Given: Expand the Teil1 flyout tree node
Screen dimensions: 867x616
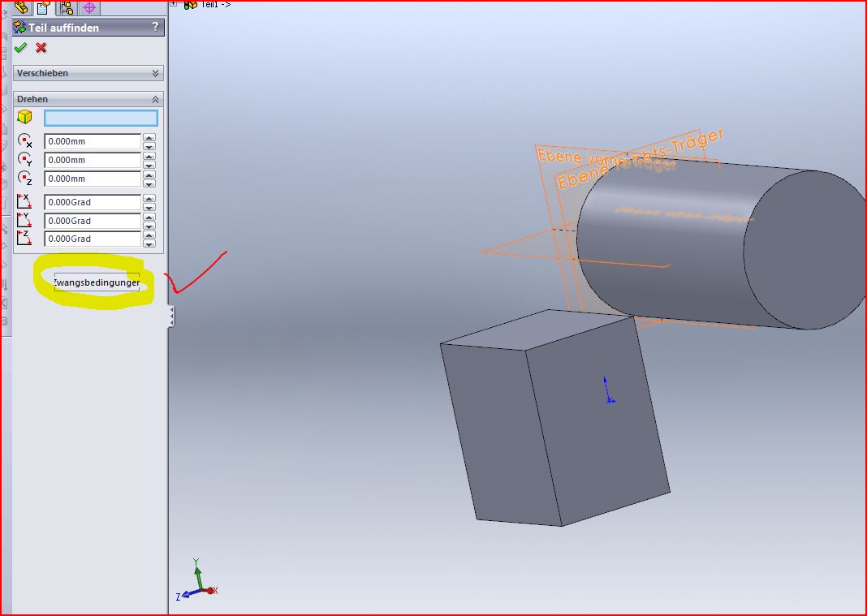Looking at the screenshot, I should tap(174, 3).
